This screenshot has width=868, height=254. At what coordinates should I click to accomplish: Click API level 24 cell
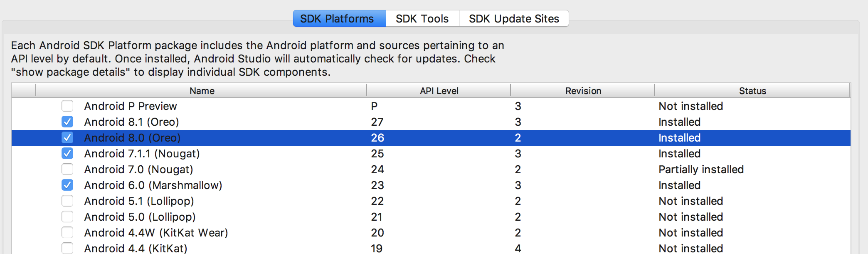(377, 169)
